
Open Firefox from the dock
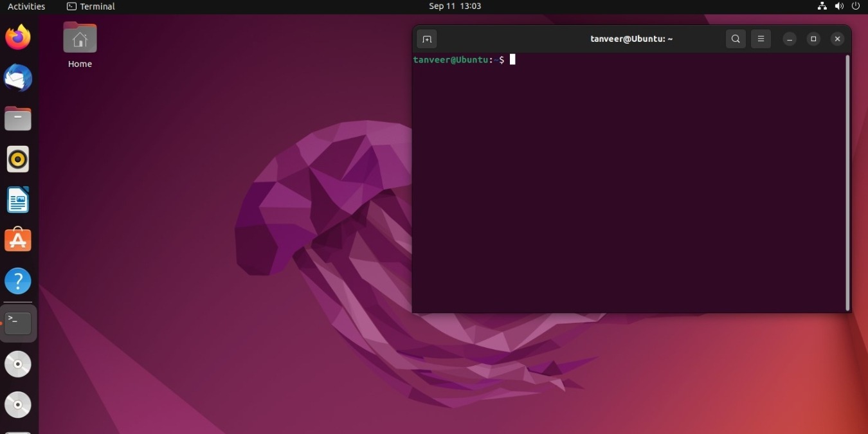pos(17,37)
